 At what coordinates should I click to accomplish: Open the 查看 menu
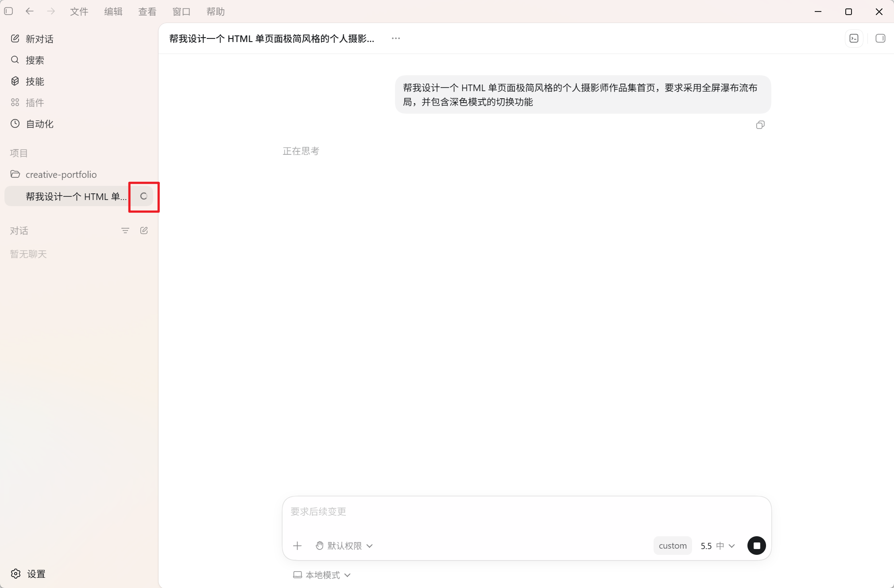pyautogui.click(x=147, y=12)
